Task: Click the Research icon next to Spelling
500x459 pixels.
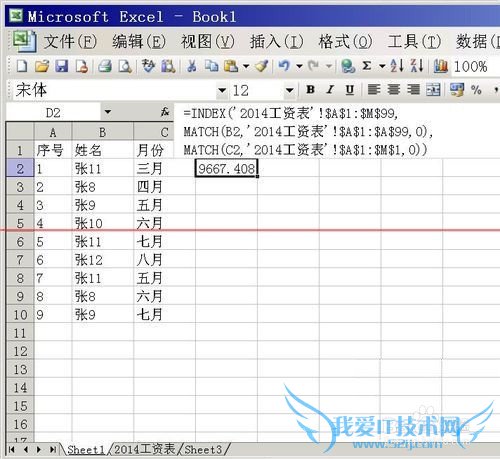Action: click(x=168, y=66)
